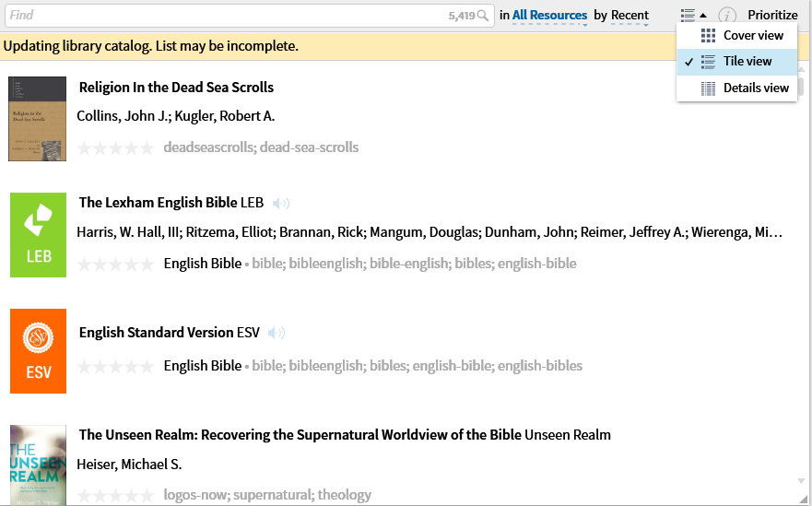Rate English Standard Version stars

click(115, 366)
